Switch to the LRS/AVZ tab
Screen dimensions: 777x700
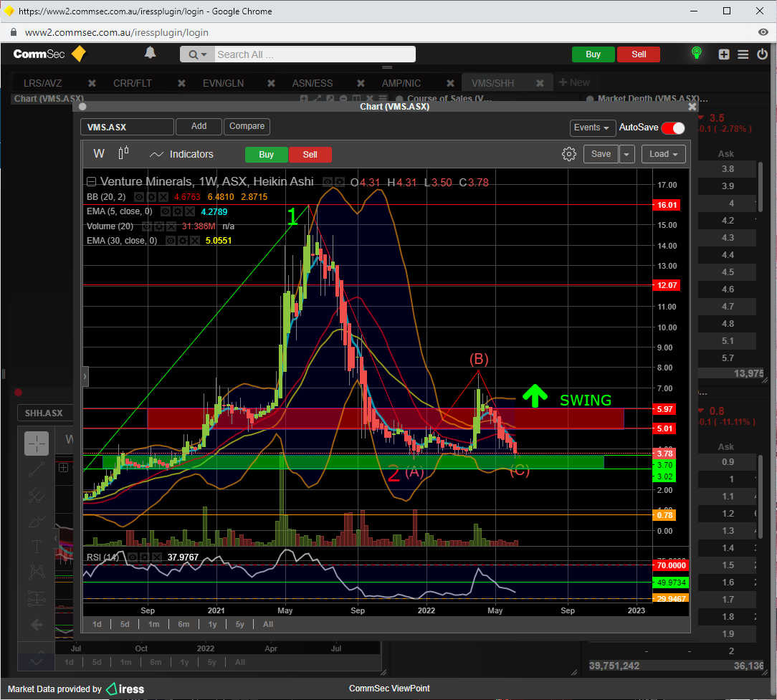42,83
